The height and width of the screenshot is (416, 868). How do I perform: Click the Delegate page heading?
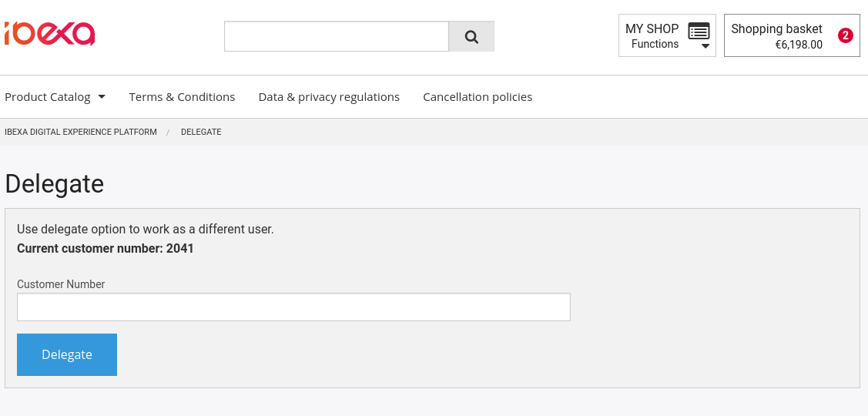pos(54,183)
